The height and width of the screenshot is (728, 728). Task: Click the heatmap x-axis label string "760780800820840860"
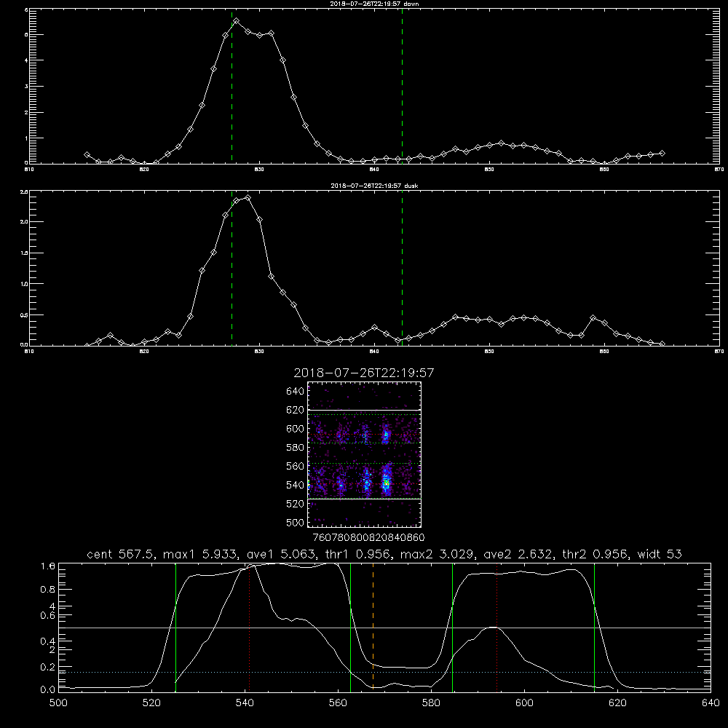point(368,538)
